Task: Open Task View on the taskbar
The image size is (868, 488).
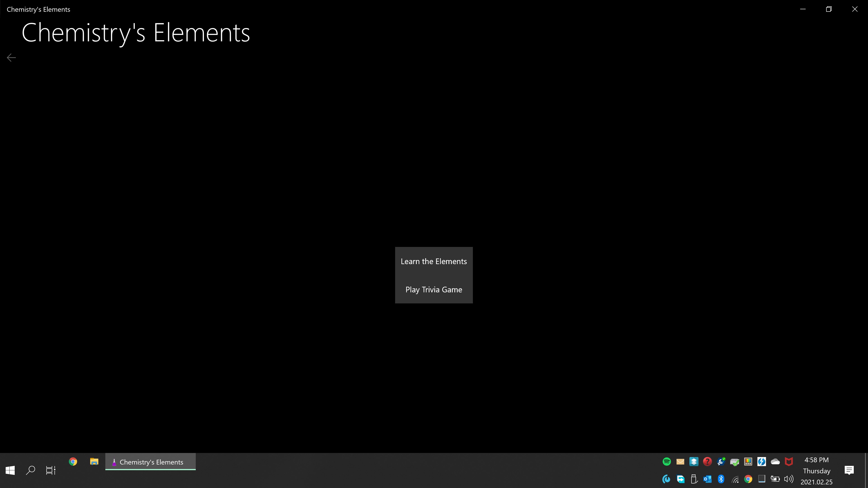Action: [51, 470]
